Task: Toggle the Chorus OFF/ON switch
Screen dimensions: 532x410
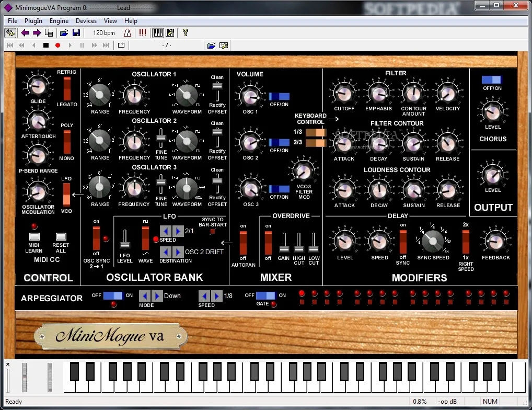Action: click(x=491, y=80)
